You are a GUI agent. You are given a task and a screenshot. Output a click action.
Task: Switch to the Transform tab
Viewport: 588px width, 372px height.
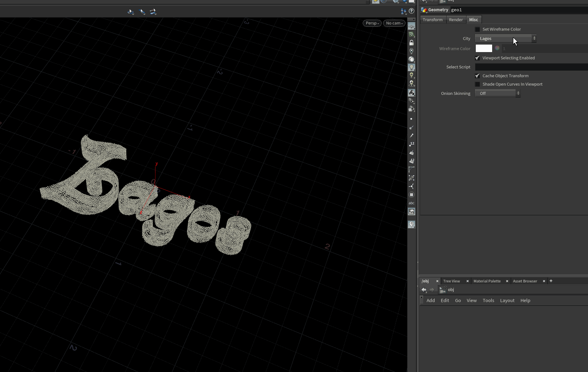click(432, 19)
